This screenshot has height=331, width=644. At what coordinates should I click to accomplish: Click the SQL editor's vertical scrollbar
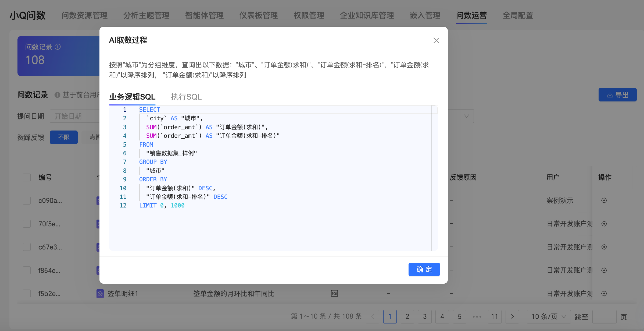(x=435, y=178)
